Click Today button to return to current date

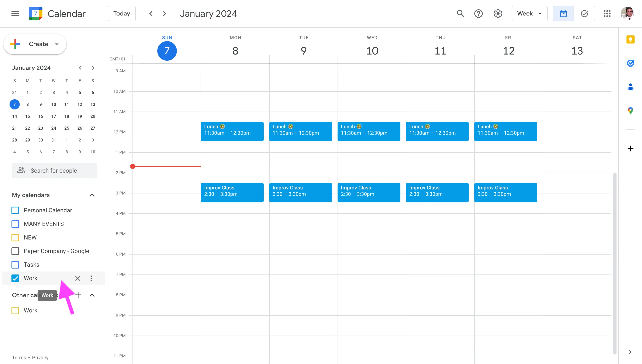[122, 13]
